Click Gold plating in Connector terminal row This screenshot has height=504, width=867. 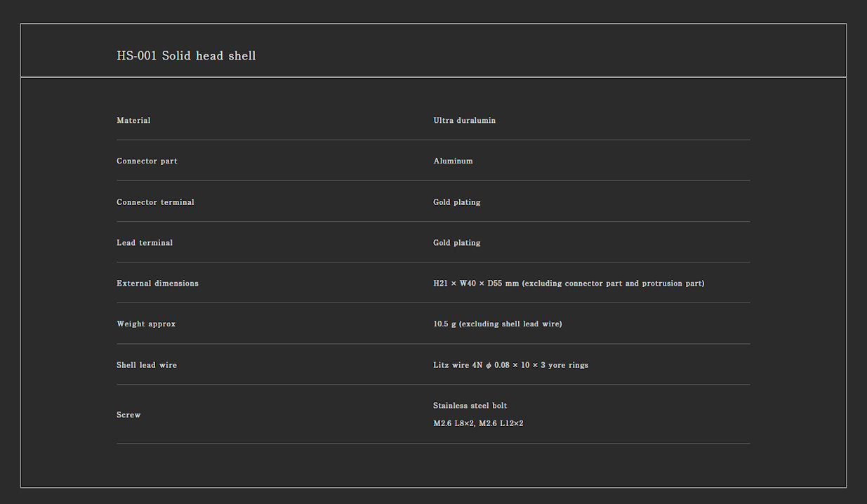click(457, 202)
